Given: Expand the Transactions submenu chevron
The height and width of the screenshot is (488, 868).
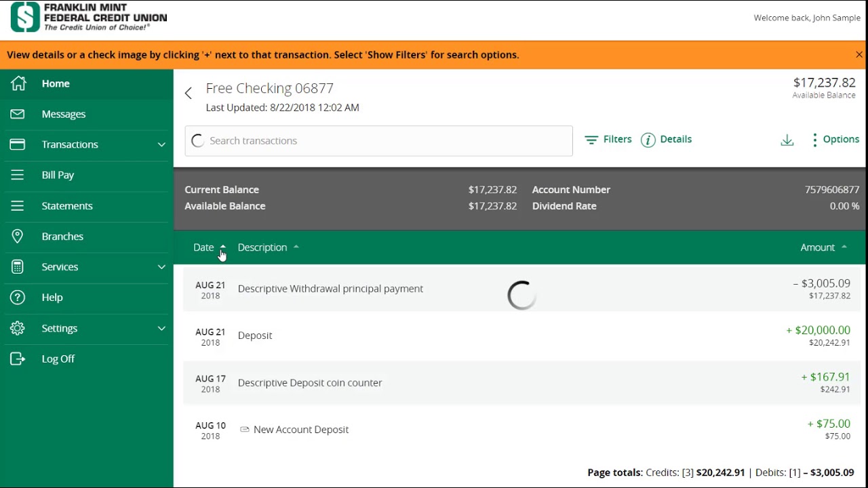Looking at the screenshot, I should [161, 144].
